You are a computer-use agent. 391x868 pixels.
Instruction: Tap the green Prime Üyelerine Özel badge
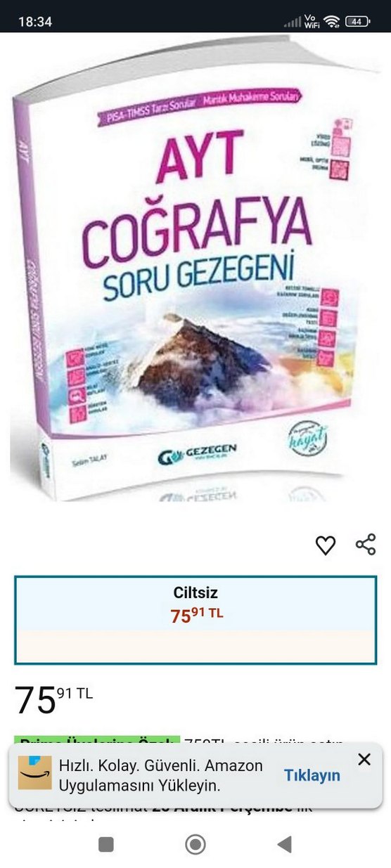[97, 741]
